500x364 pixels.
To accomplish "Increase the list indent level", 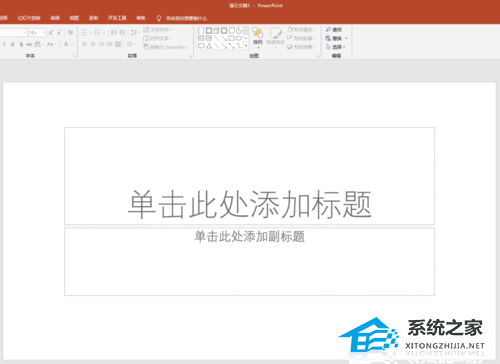I will pos(122,32).
